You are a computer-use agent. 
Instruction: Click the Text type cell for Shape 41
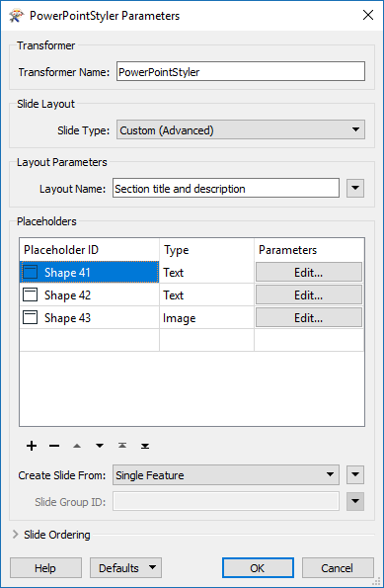pos(206,272)
